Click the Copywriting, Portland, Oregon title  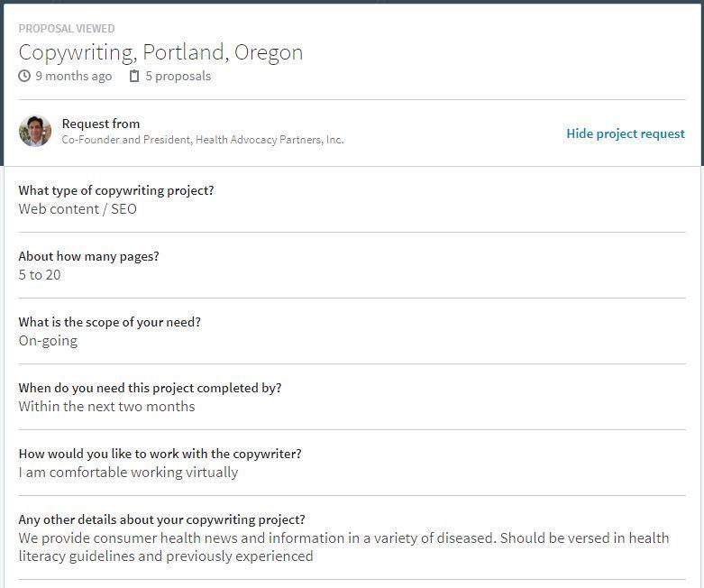160,52
